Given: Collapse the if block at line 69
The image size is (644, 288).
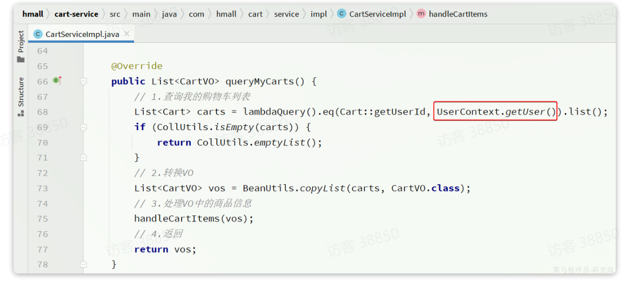Looking at the screenshot, I should 83,128.
